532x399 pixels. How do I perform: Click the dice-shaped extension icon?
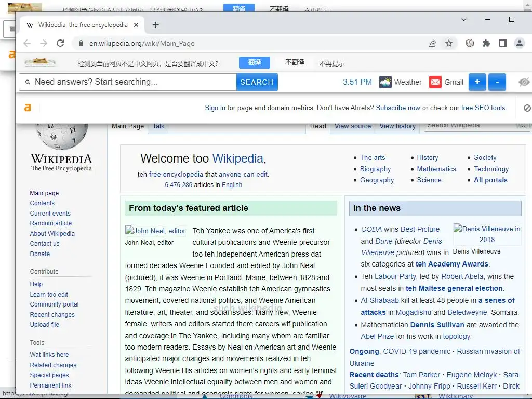click(x=470, y=43)
